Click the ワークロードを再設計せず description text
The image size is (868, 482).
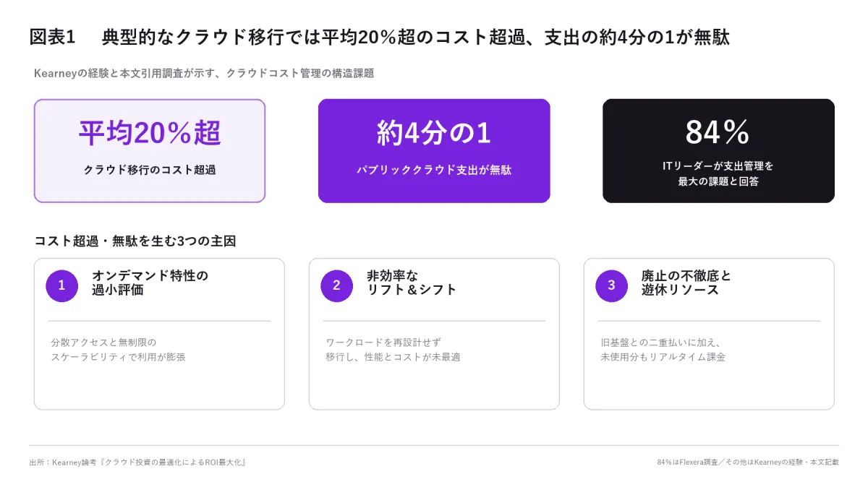click(x=383, y=343)
